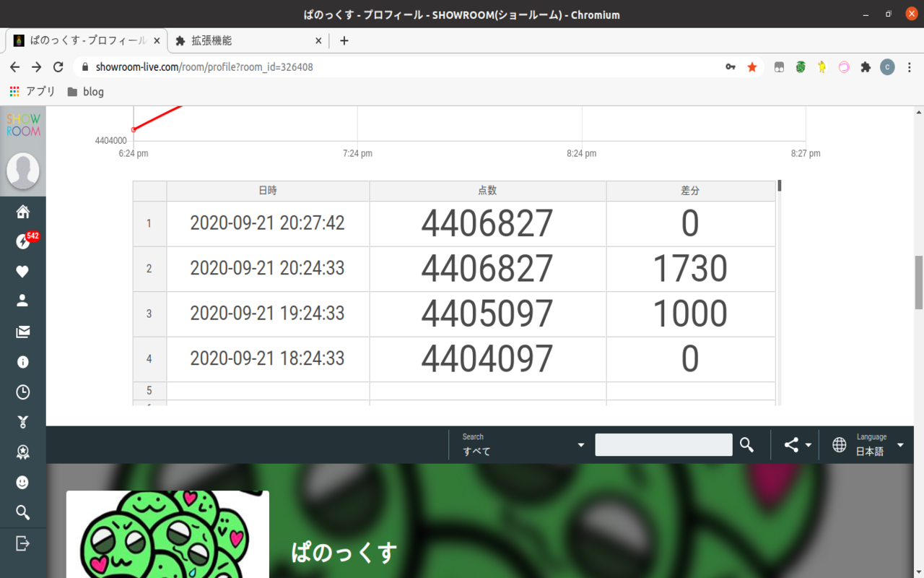
Task: Open the Search category dropdown すべて
Action: pos(523,445)
